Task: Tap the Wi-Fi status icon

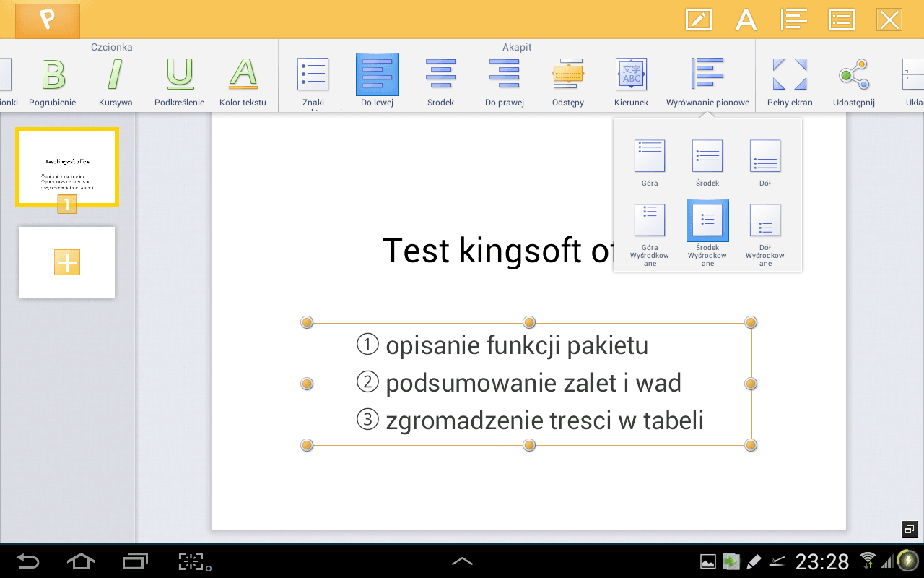Action: click(868, 561)
